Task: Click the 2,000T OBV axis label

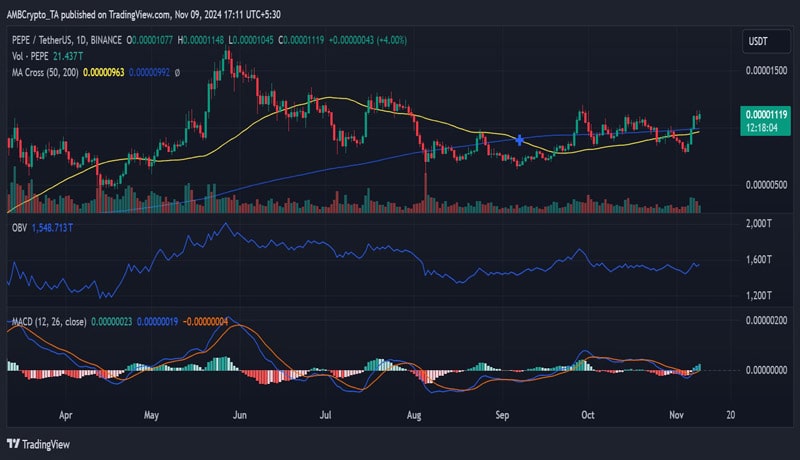Action: tap(758, 223)
